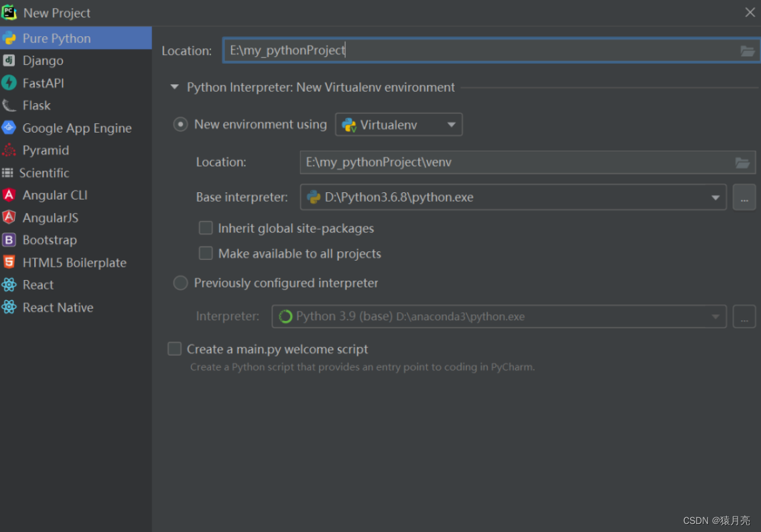The width and height of the screenshot is (761, 532).
Task: Select Previously configured interpreter radio button
Action: click(181, 283)
